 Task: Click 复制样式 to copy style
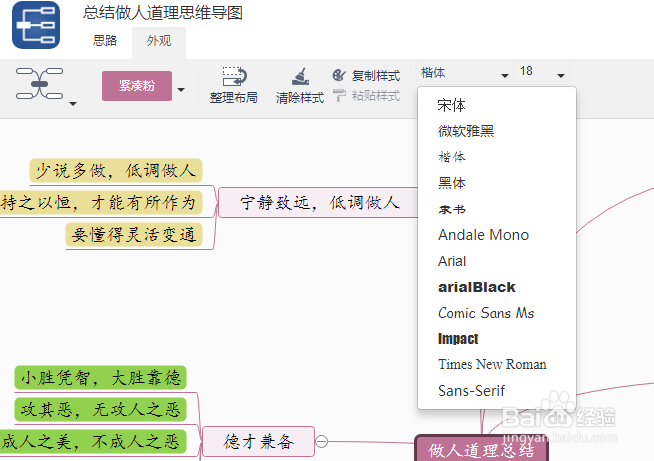click(x=366, y=76)
